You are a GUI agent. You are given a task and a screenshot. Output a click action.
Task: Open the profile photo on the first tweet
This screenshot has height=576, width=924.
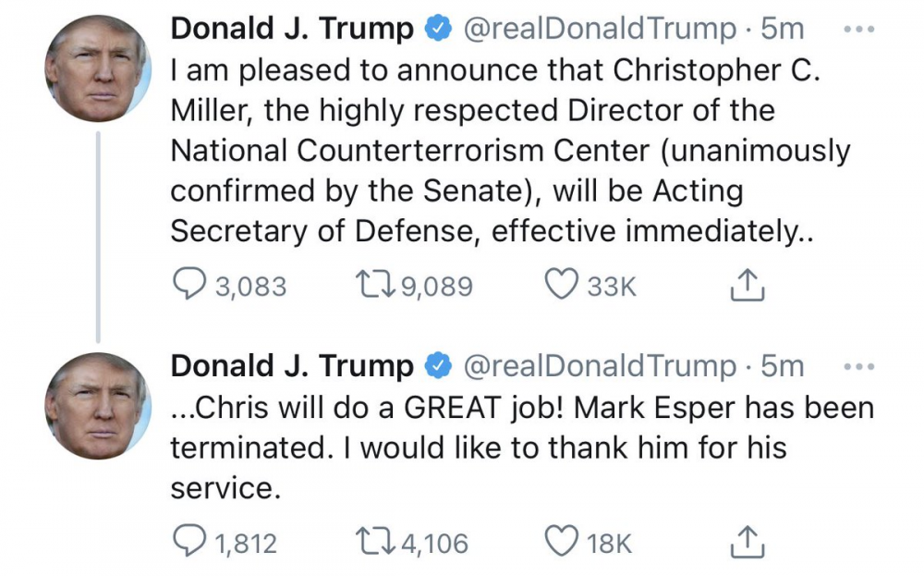tap(97, 68)
